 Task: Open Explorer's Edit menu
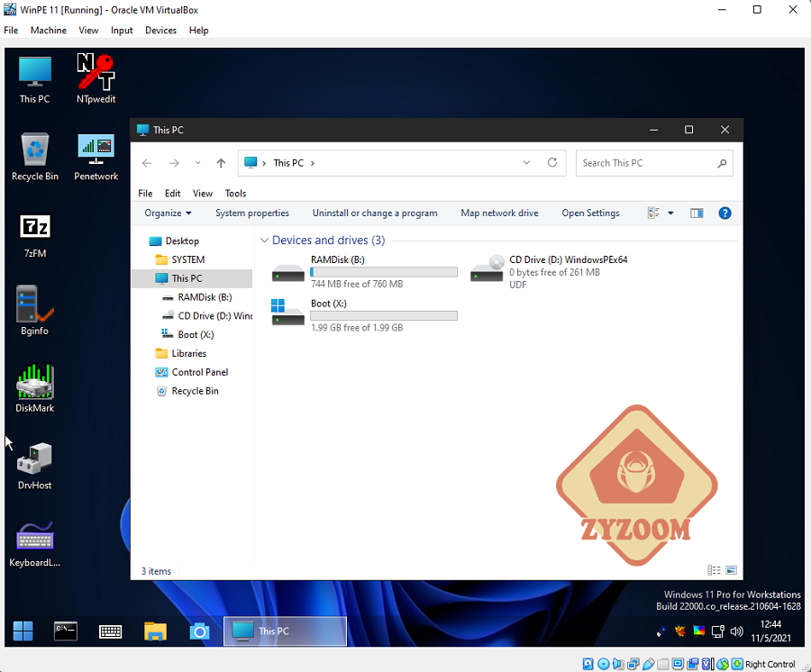[x=173, y=194]
